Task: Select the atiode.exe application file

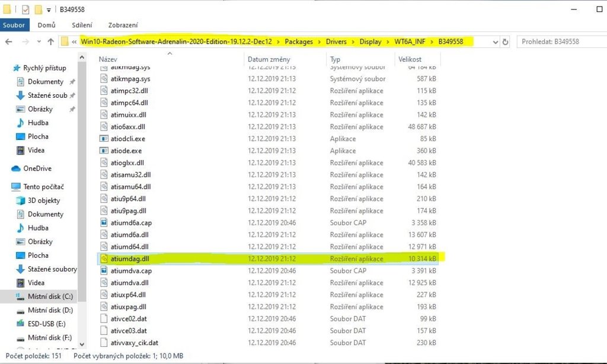Action: point(126,151)
